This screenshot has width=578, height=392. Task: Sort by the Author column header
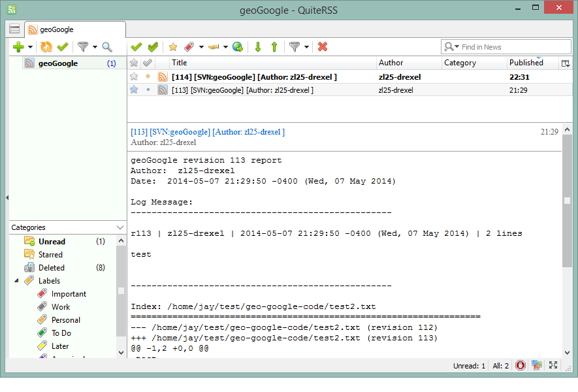pyautogui.click(x=409, y=63)
